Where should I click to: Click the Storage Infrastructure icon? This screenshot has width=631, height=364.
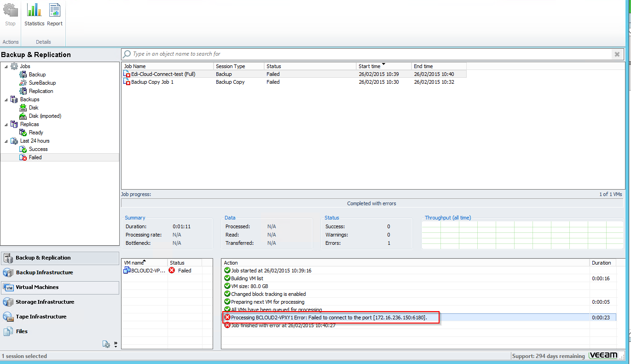[8, 302]
